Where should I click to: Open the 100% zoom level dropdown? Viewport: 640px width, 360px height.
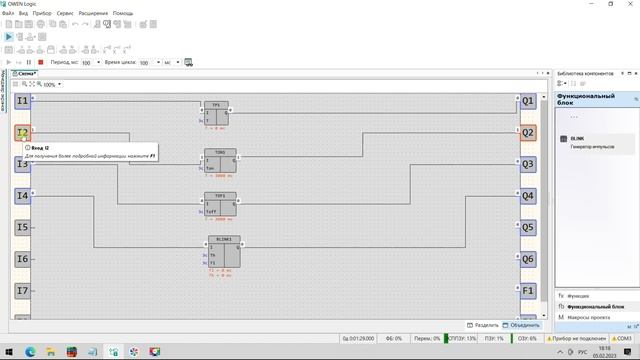tap(60, 84)
